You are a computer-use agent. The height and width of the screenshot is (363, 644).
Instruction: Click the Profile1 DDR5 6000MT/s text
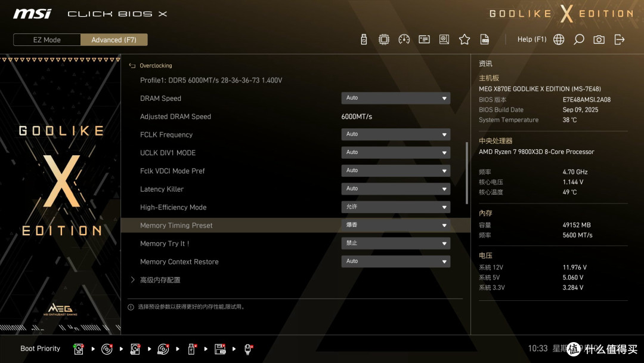(x=210, y=80)
